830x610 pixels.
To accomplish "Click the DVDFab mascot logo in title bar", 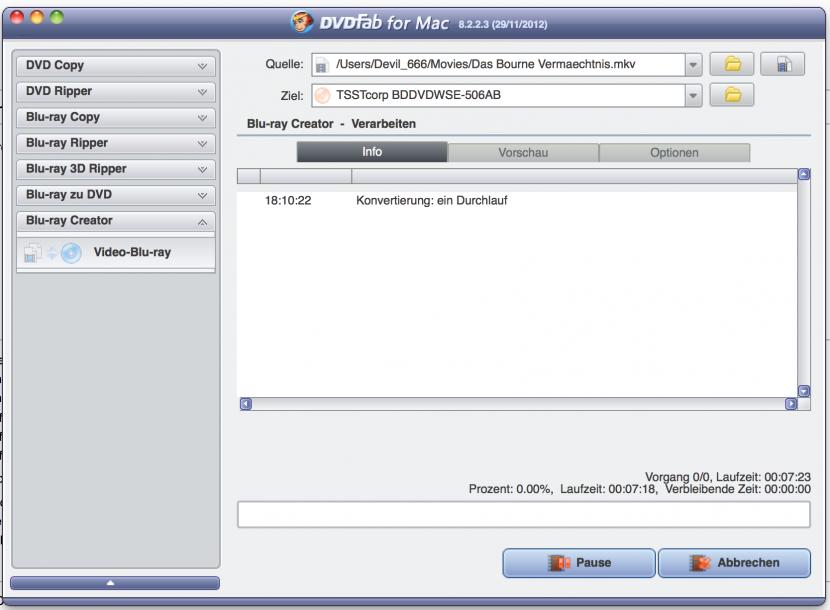I will [302, 22].
